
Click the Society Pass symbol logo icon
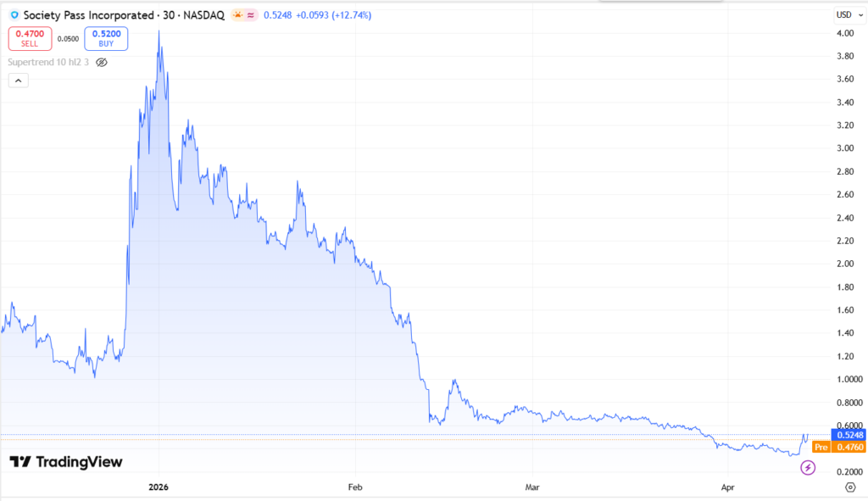click(x=14, y=15)
